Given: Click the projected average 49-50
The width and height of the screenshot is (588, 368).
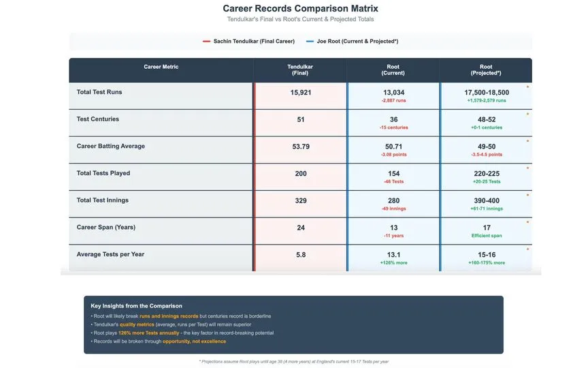Looking at the screenshot, I should pos(487,147).
